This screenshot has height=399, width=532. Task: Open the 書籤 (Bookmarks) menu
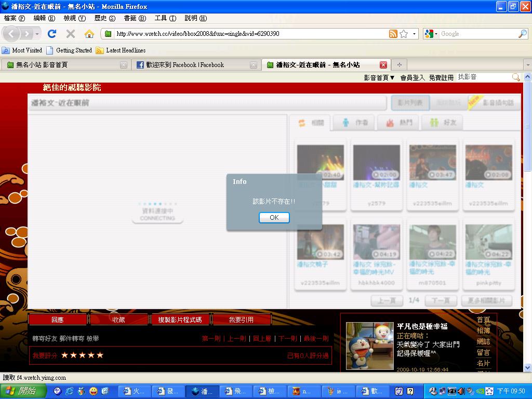[x=135, y=18]
